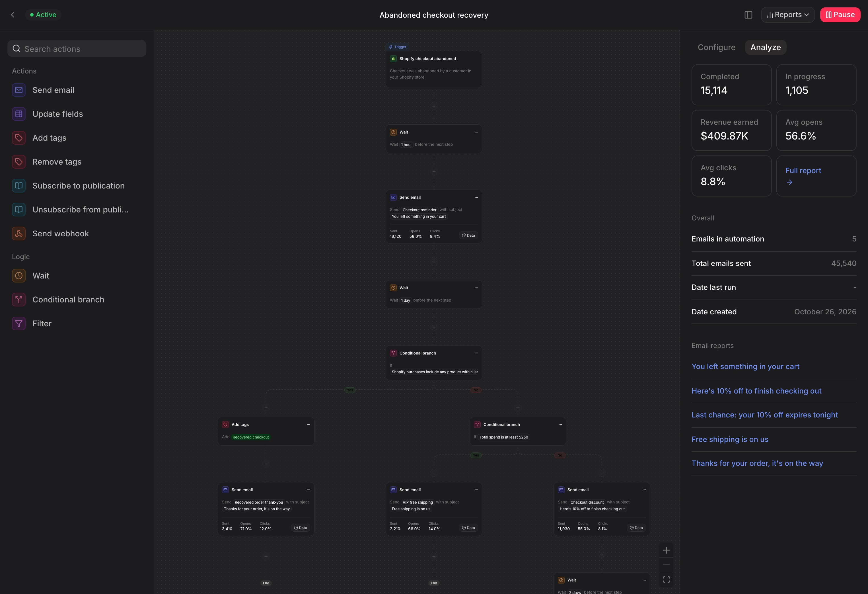Image resolution: width=868 pixels, height=594 pixels.
Task: Select the Unsubscribe from publication icon
Action: 19,210
